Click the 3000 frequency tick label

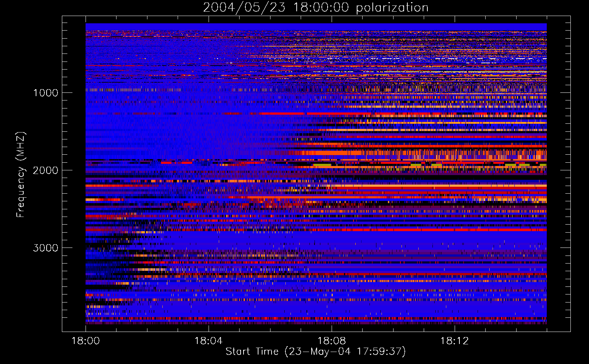[x=46, y=248]
